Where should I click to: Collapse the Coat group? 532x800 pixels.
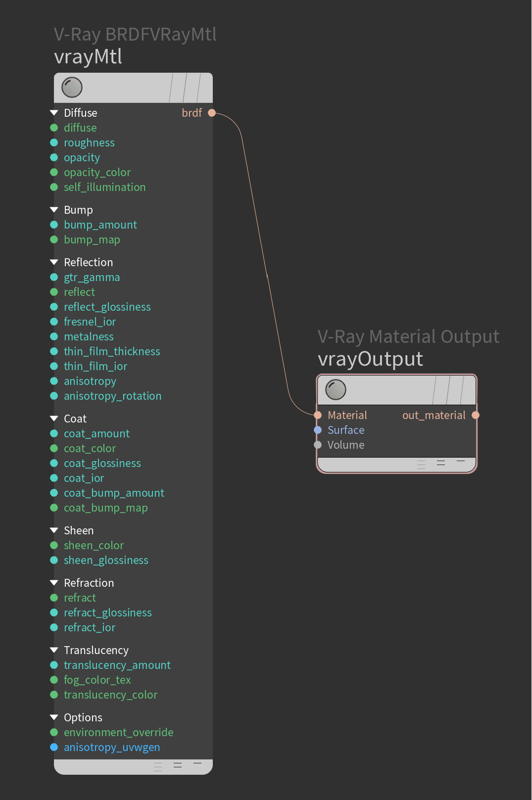(54, 419)
